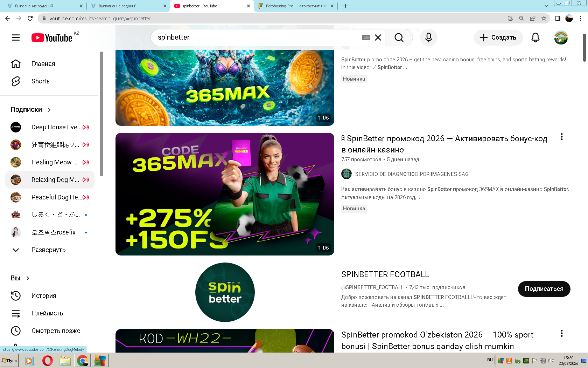
Task: Go back with the browser back arrow
Action: (8, 19)
